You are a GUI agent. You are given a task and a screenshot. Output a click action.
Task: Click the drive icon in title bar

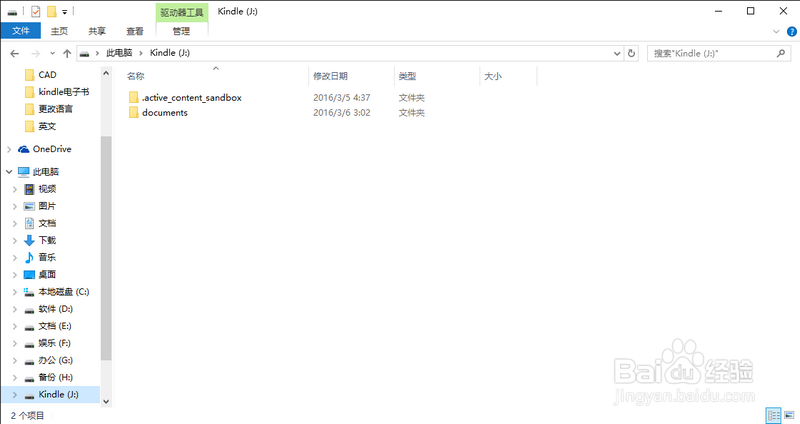pos(12,12)
